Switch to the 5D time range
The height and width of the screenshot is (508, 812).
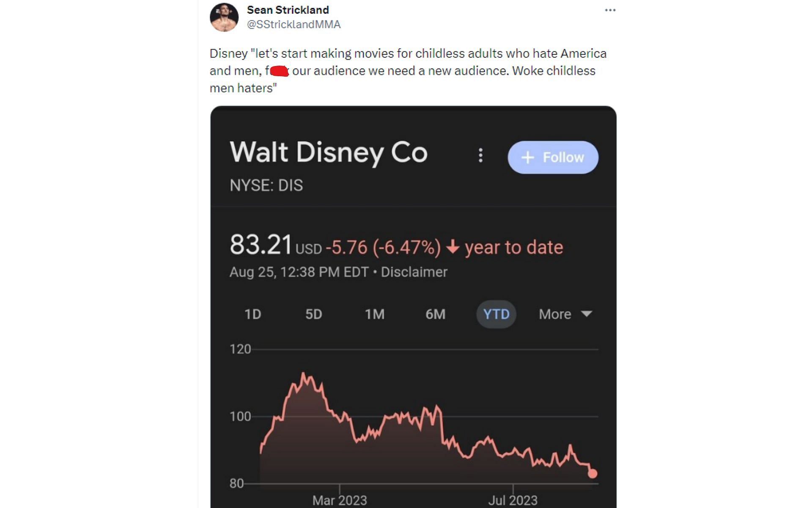(313, 314)
